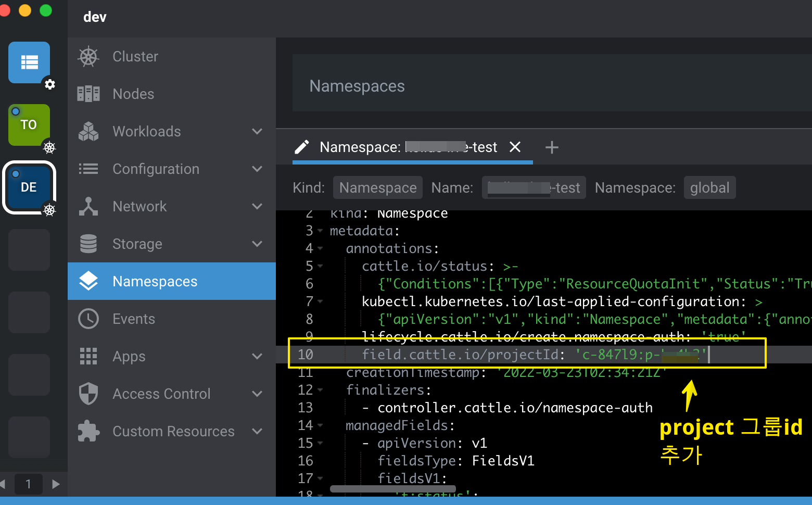Open the Cluster menu item

pos(172,56)
